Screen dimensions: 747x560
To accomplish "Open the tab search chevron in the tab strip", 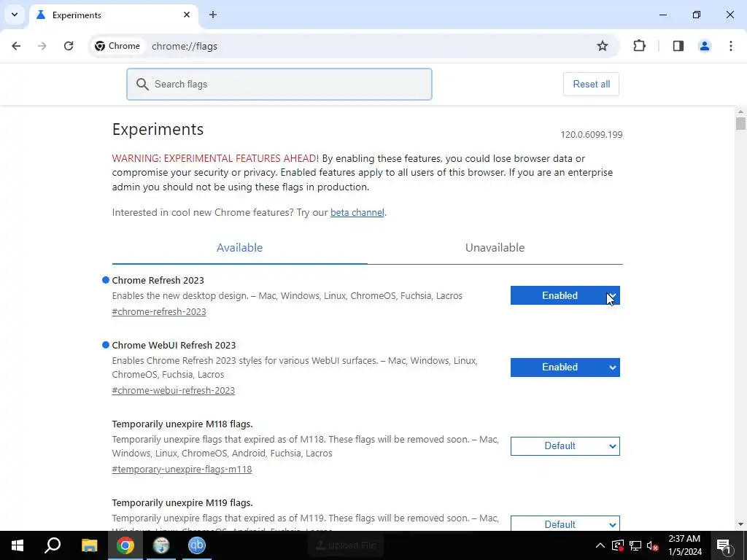I will pyautogui.click(x=15, y=15).
